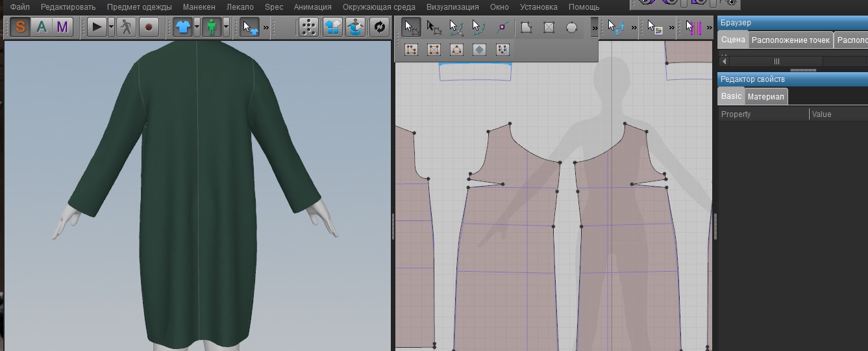Open the Лекало menu
Viewport: 868px width, 351px height.
(240, 7)
